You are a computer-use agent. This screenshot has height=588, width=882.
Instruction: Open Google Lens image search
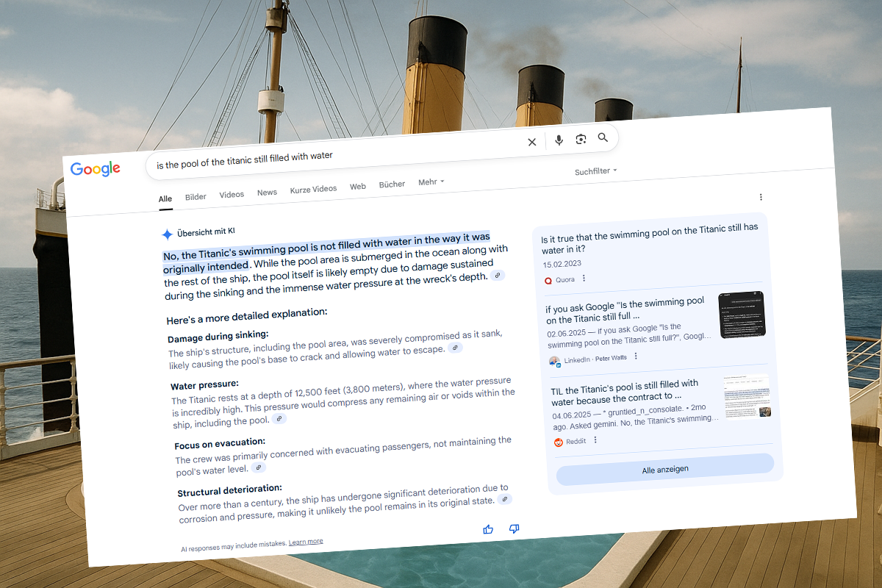(581, 139)
